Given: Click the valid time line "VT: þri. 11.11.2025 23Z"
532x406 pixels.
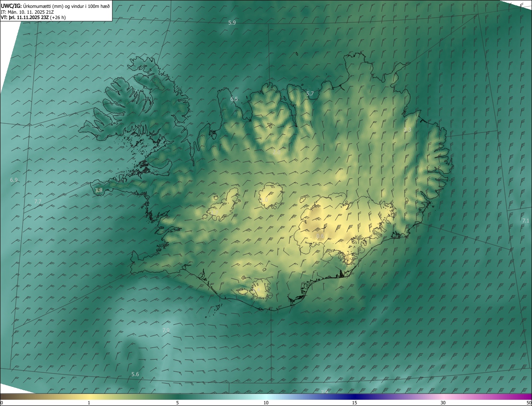Looking at the screenshot, I should (25, 17).
